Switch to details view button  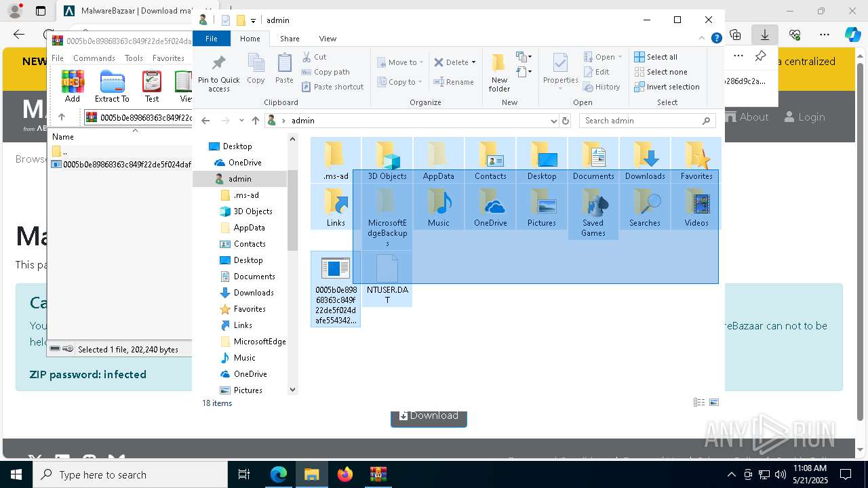click(699, 403)
